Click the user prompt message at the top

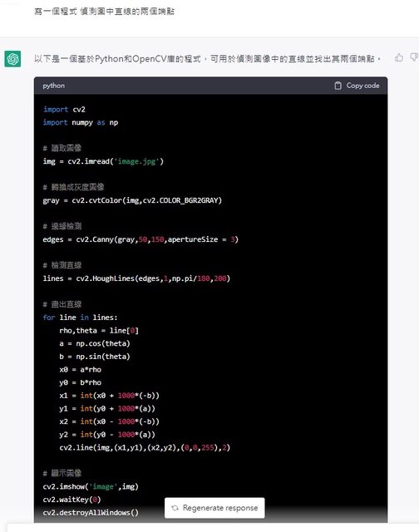pos(104,12)
